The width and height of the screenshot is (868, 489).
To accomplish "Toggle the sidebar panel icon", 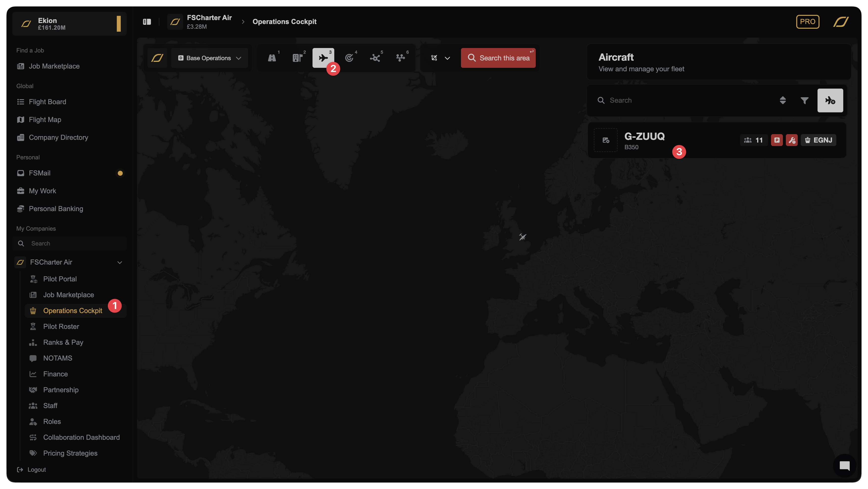I will pos(147,22).
